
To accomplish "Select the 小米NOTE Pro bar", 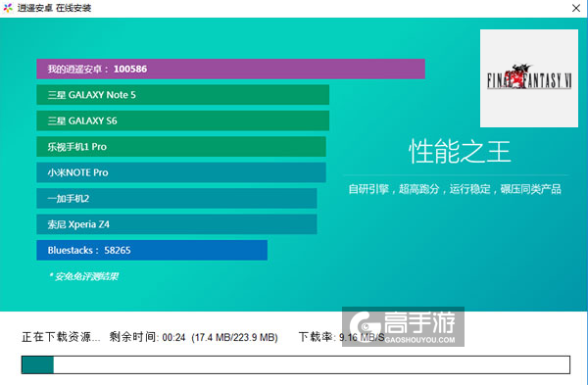I will tap(181, 172).
